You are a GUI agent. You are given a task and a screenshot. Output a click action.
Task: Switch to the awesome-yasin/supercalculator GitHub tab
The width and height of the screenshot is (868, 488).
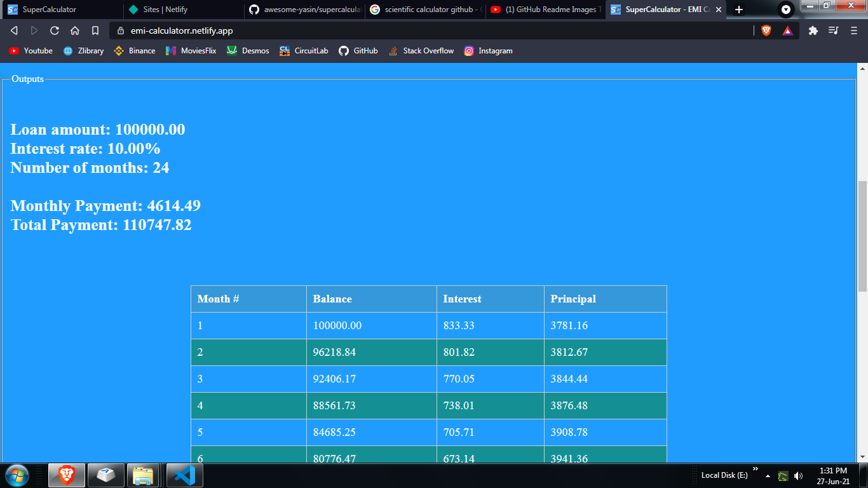pos(303,10)
